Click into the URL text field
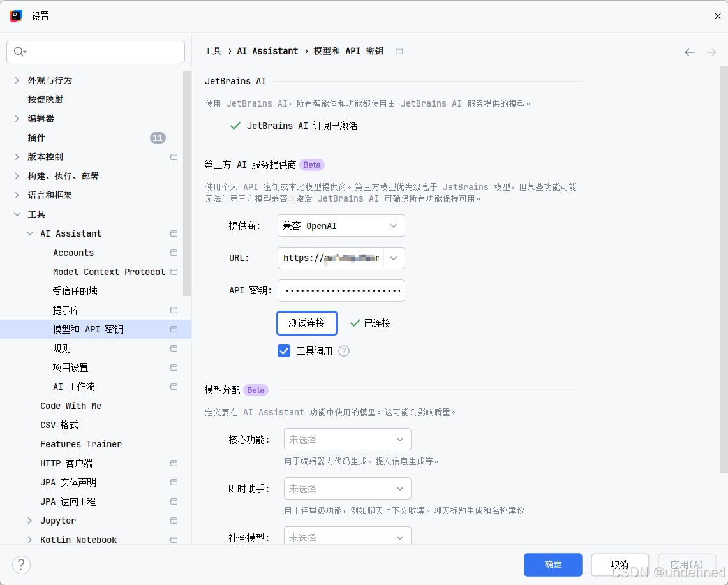This screenshot has height=585, width=728. pyautogui.click(x=331, y=258)
